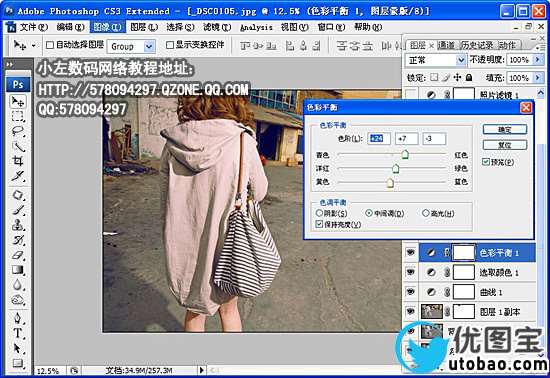550x378 pixels.
Task: Uncheck the 预览 preview checkbox
Action: pos(486,162)
